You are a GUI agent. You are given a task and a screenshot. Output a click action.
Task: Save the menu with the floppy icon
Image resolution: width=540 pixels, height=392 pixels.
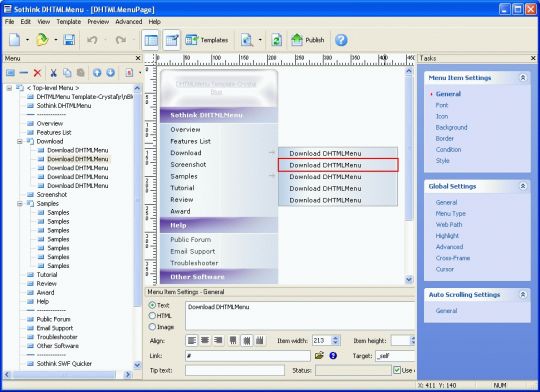click(x=69, y=40)
